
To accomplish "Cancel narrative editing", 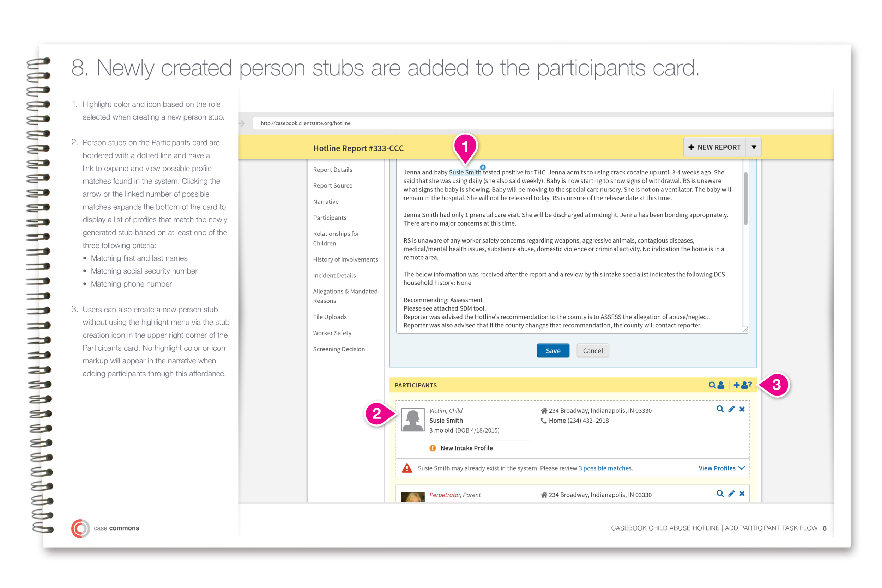I will [x=593, y=351].
